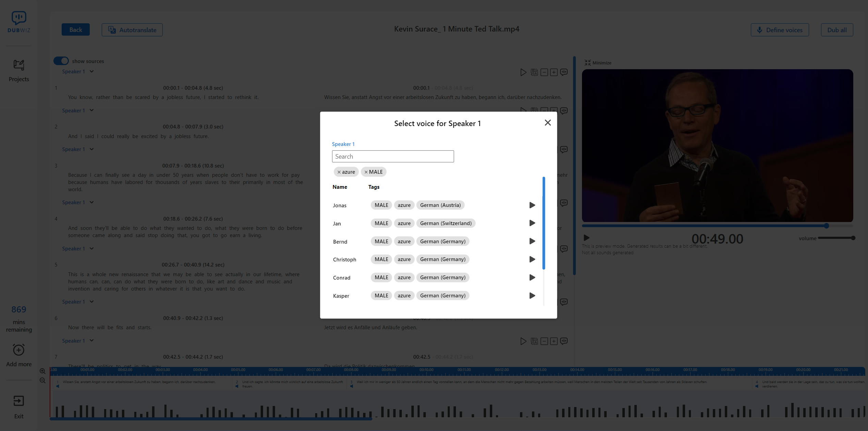
Task: Expand Speaker 1 dropdown above segment 7
Action: pos(91,341)
